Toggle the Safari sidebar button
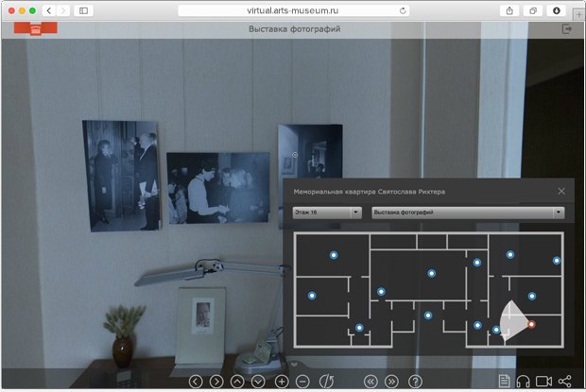Viewport: 586px width, 392px height. coord(83,10)
